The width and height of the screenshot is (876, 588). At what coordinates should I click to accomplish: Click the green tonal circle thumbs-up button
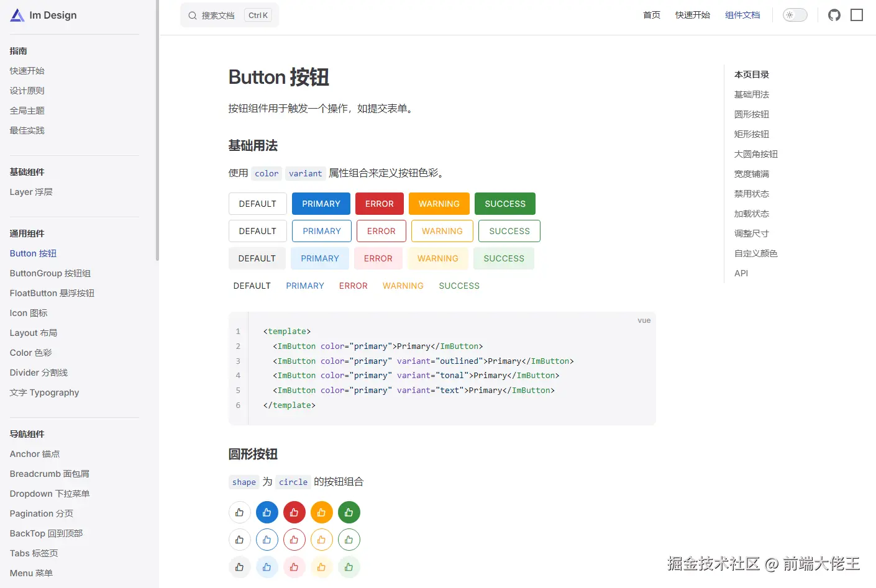(x=349, y=567)
